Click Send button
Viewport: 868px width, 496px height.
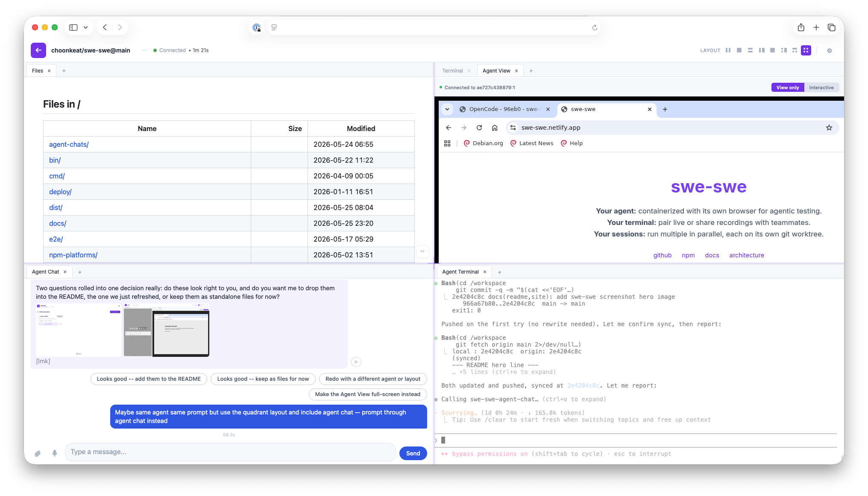[413, 453]
